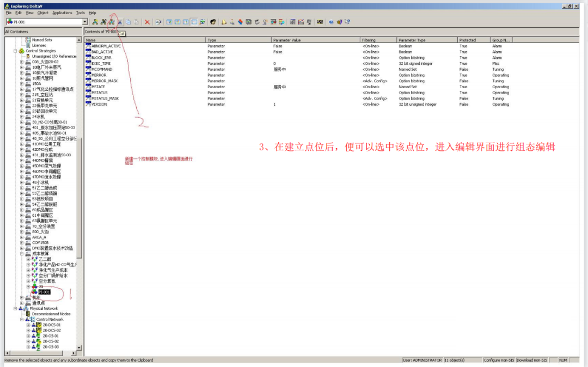Click Configure non-SIS in the status bar
The height and width of the screenshot is (367, 588).
(498, 360)
